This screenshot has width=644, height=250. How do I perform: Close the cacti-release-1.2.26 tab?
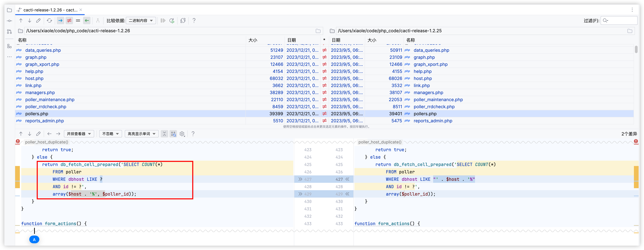[81, 10]
